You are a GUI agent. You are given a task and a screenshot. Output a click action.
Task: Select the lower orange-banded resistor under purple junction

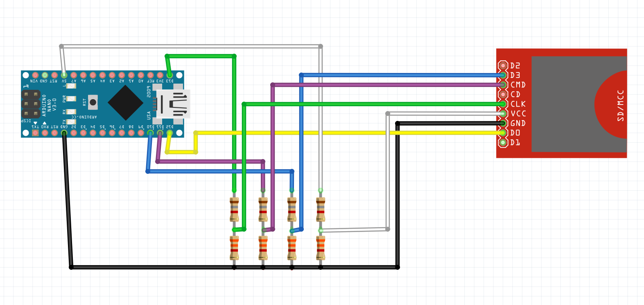[x=263, y=248]
